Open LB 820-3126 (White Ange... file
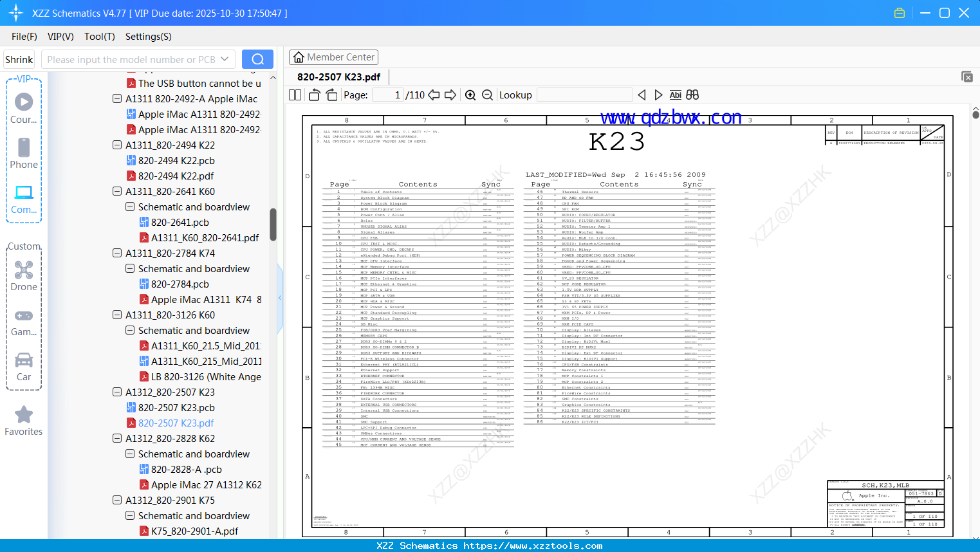980x552 pixels. pos(200,377)
